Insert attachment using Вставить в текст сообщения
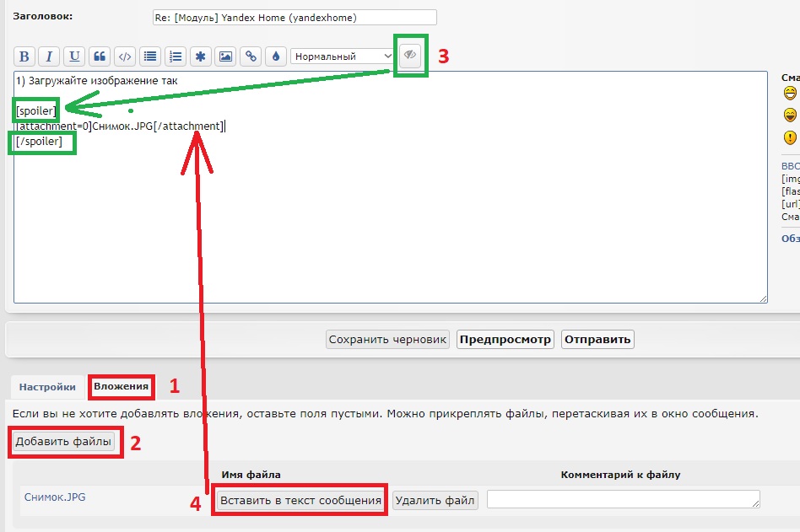This screenshot has height=532, width=800. click(298, 500)
